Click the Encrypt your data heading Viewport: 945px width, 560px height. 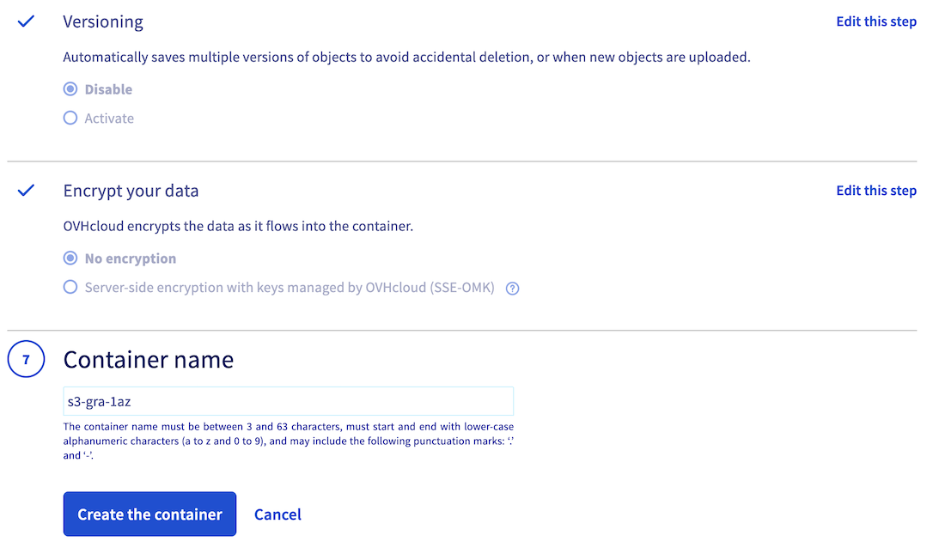[131, 191]
